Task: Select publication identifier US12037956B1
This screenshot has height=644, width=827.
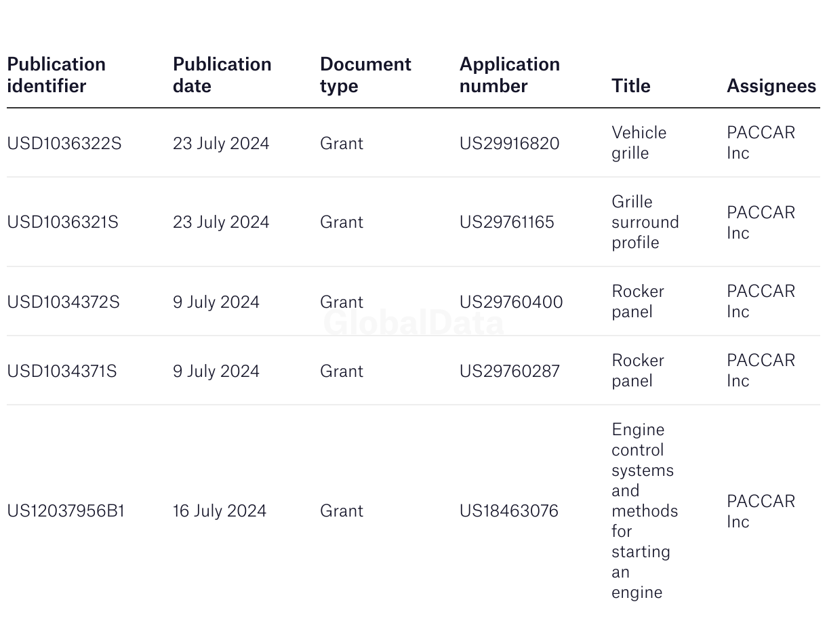Action: 66,511
